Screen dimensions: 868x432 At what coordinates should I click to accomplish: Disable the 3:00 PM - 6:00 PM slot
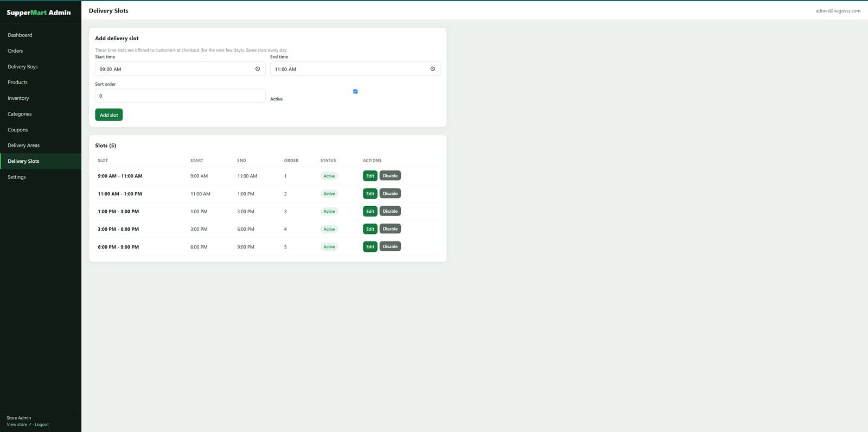(390, 229)
